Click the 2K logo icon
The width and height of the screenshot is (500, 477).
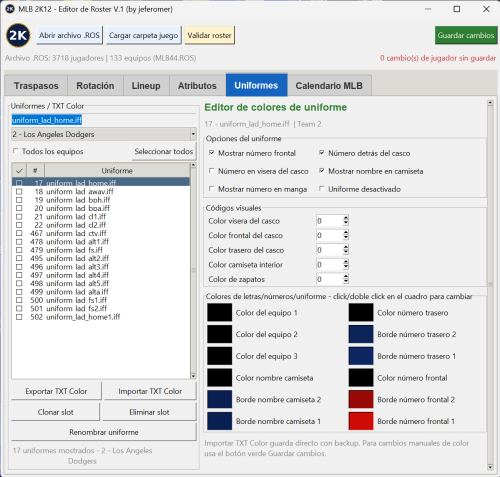coord(18,35)
